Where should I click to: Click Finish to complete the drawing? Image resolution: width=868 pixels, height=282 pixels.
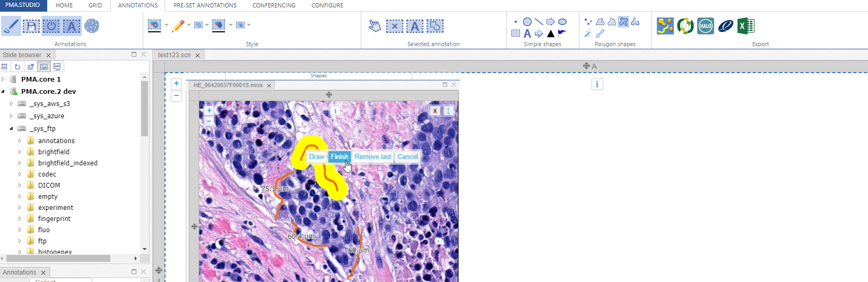tap(339, 156)
